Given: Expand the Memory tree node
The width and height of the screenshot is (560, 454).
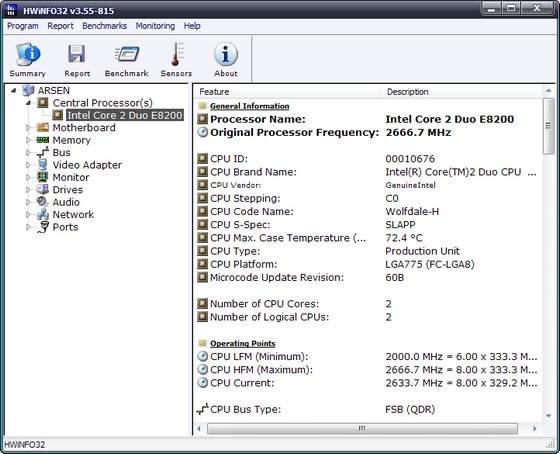Looking at the screenshot, I should (28, 140).
